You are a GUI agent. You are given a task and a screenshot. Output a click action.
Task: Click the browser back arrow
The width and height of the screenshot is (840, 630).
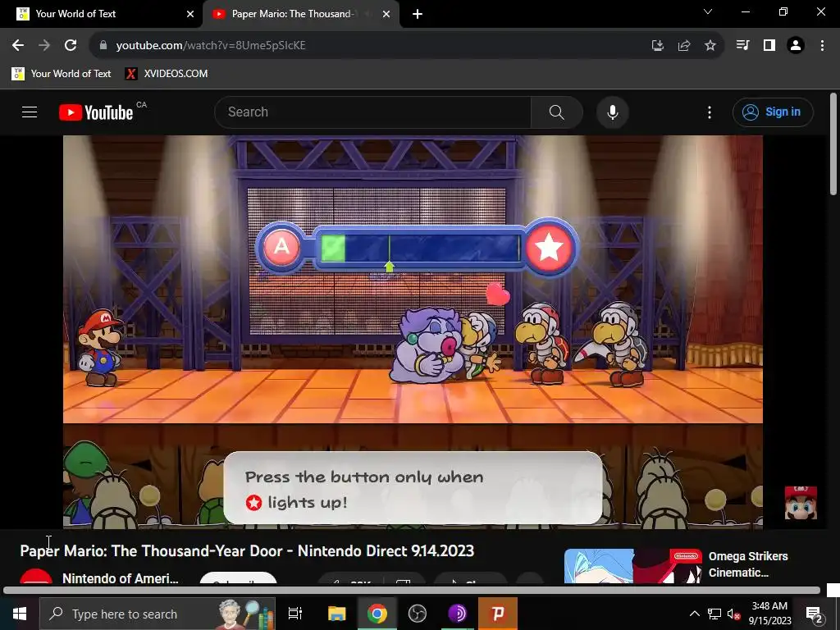(18, 46)
